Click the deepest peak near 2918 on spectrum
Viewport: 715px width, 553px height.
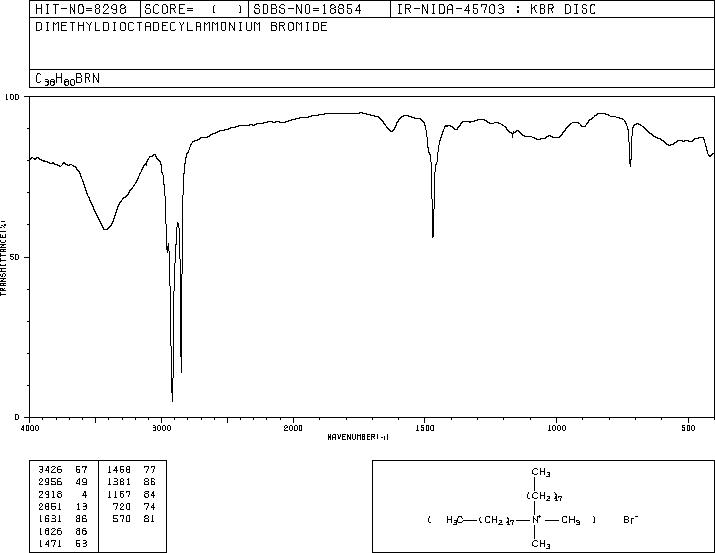(172, 400)
